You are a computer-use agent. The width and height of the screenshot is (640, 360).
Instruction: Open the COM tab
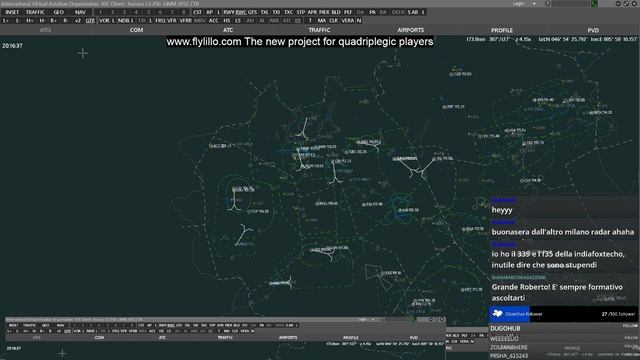click(136, 30)
